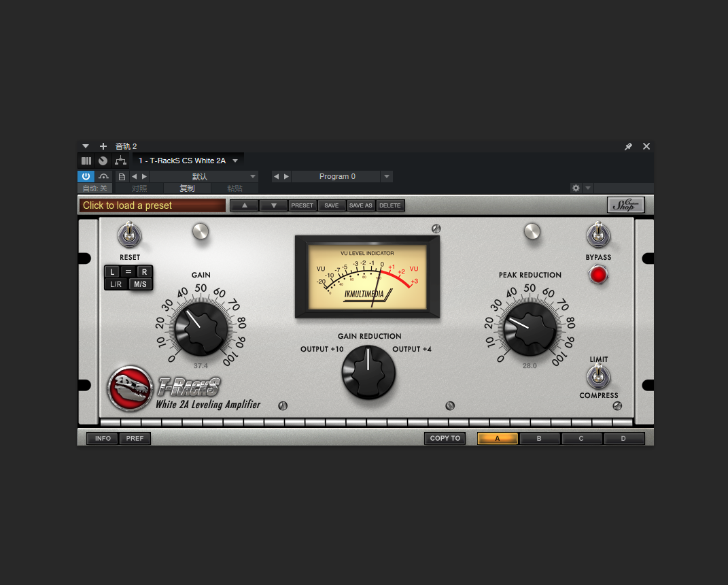The image size is (728, 585).
Task: Open the track menu arrow beside 音轨 2
Action: tap(86, 146)
